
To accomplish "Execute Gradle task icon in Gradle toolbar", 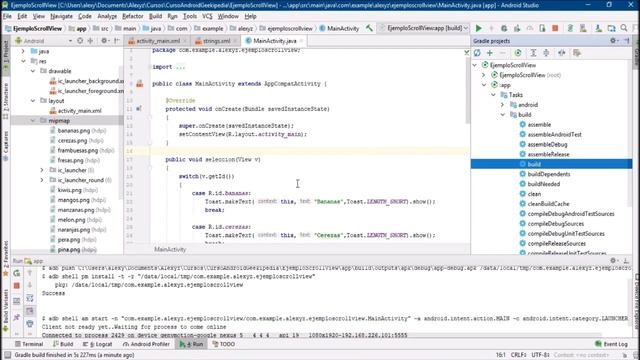I will pyautogui.click(x=518, y=53).
